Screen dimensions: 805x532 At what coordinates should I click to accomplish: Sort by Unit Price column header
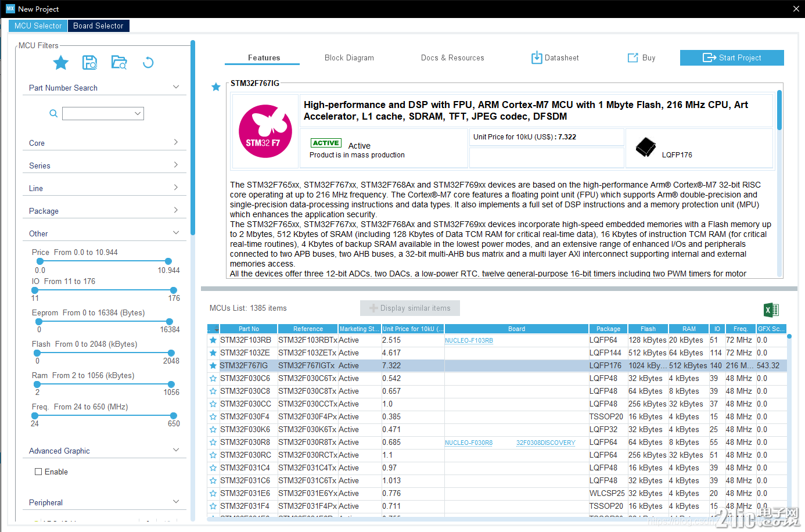point(413,329)
